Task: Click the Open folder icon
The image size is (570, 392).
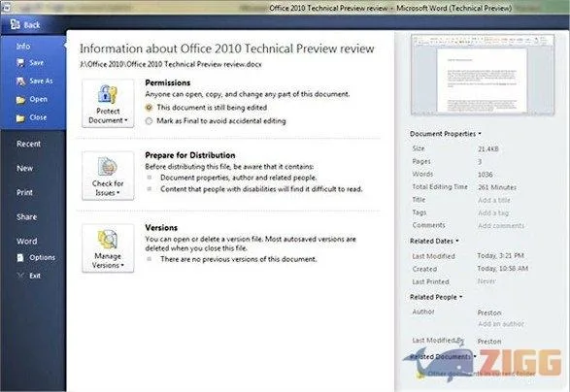Action: pos(20,100)
